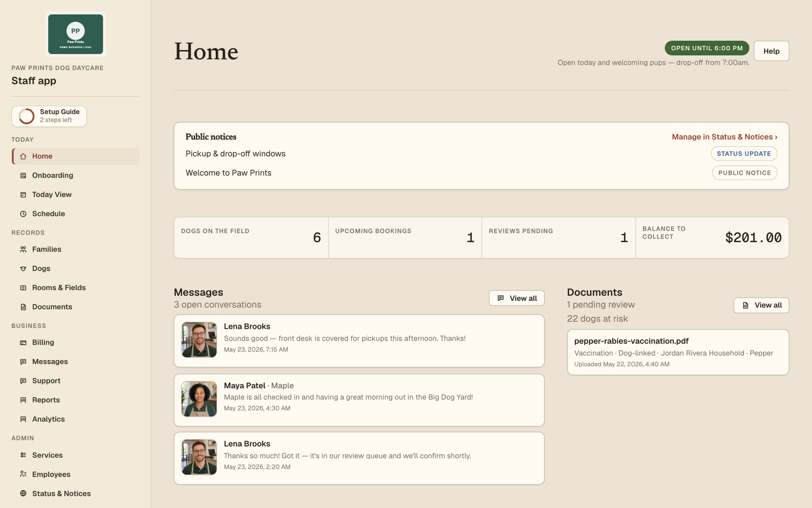This screenshot has width=812, height=508.
Task: Open Setup Guide with 2 steps left
Action: (49, 116)
